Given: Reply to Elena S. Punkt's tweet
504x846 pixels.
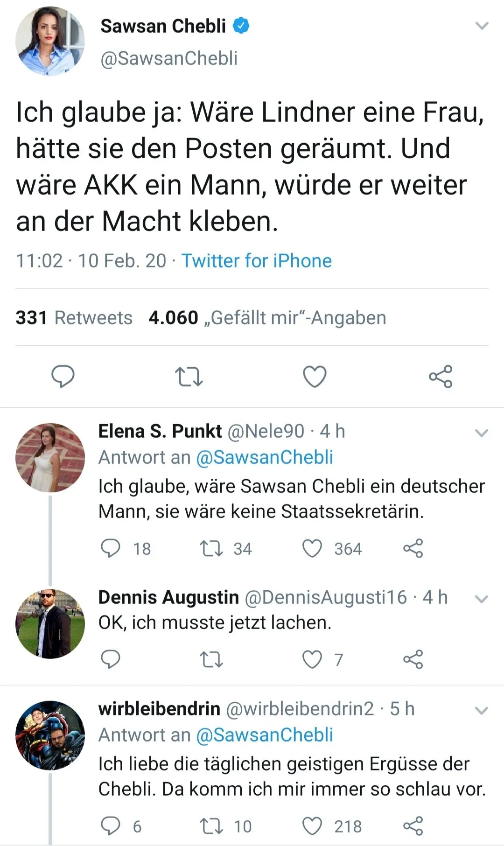Looking at the screenshot, I should click(x=111, y=548).
